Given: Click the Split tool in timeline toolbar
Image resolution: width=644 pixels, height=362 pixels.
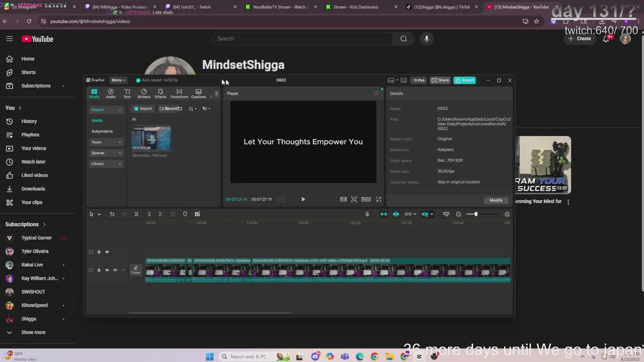Looking at the screenshot, I should (136, 214).
